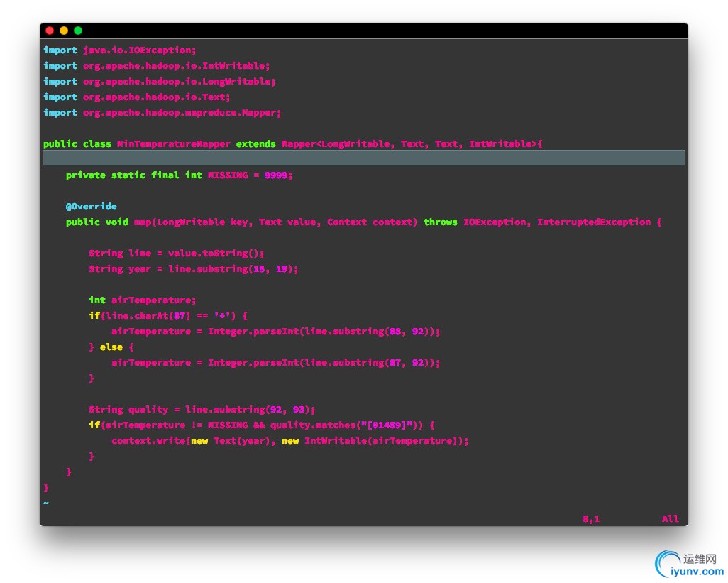Click the All scroll position indicator

point(671,519)
